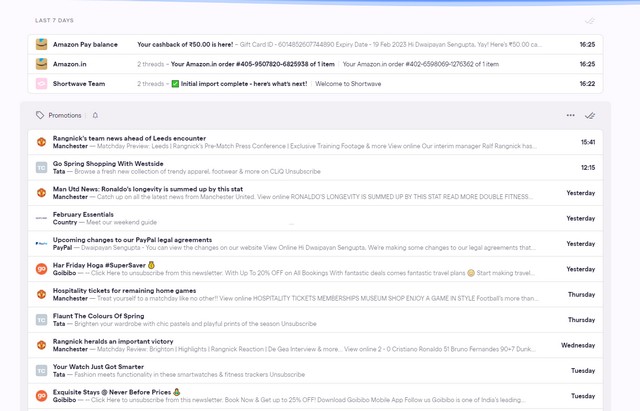Click the Promotions tag icon
The width and height of the screenshot is (640, 411).
point(40,116)
